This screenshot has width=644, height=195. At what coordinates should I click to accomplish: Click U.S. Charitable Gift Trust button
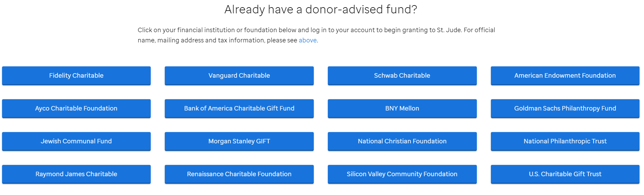point(565,174)
